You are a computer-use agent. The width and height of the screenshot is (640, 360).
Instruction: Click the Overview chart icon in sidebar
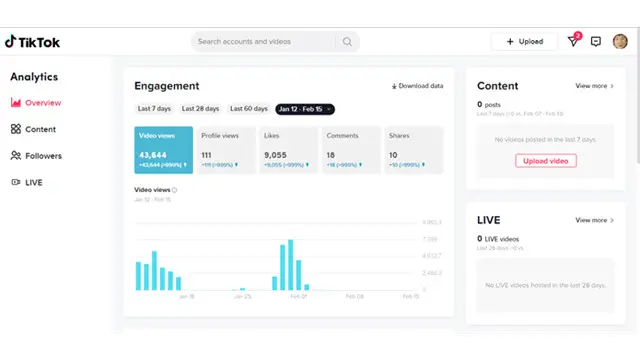(x=16, y=102)
